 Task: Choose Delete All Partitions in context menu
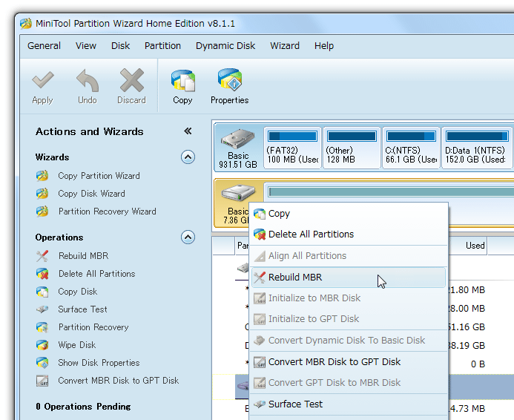click(x=311, y=234)
